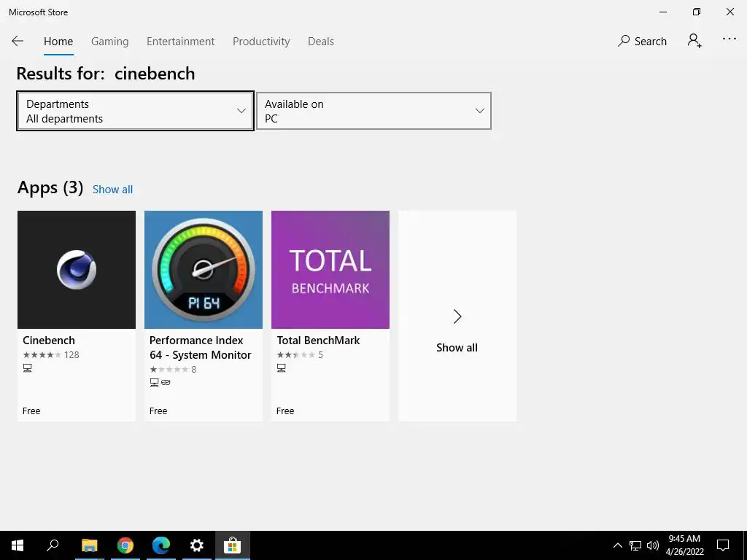
Task: Launch File Explorer from taskbar
Action: coord(89,545)
